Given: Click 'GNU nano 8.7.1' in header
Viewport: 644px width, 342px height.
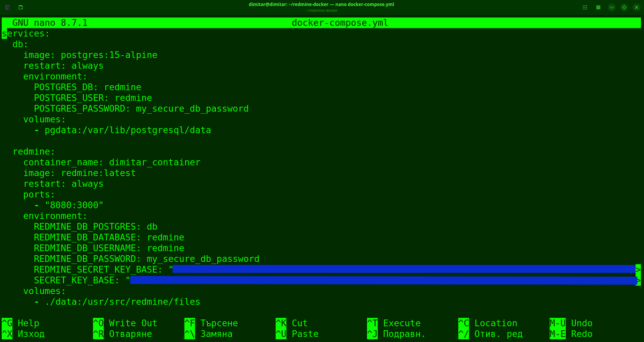Looking at the screenshot, I should pos(50,23).
